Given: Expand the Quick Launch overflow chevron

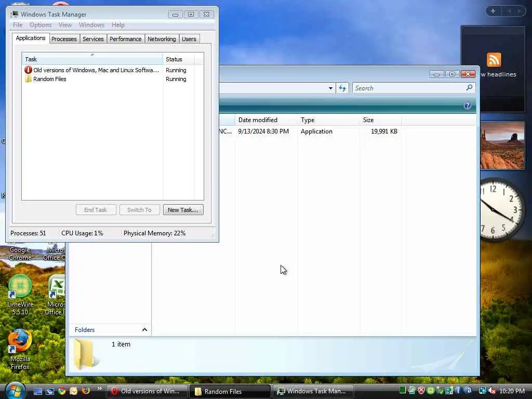Looking at the screenshot, I should tap(99, 389).
